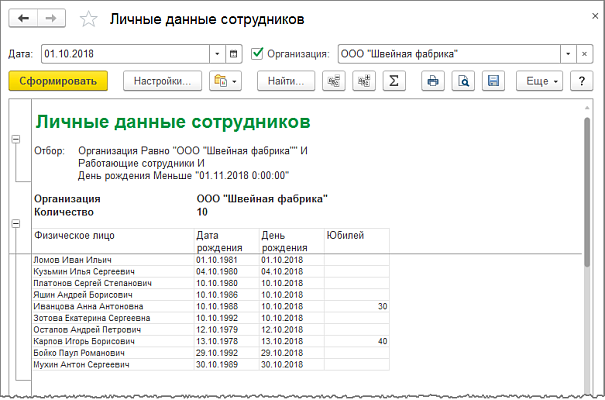This screenshot has width=605, height=400.
Task: Click the sum (Σ) button
Action: pyautogui.click(x=393, y=81)
